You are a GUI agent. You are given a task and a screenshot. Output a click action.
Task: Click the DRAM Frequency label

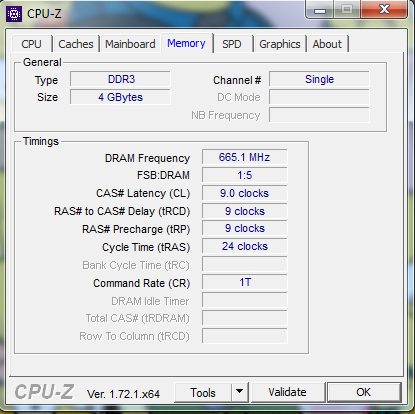click(147, 158)
